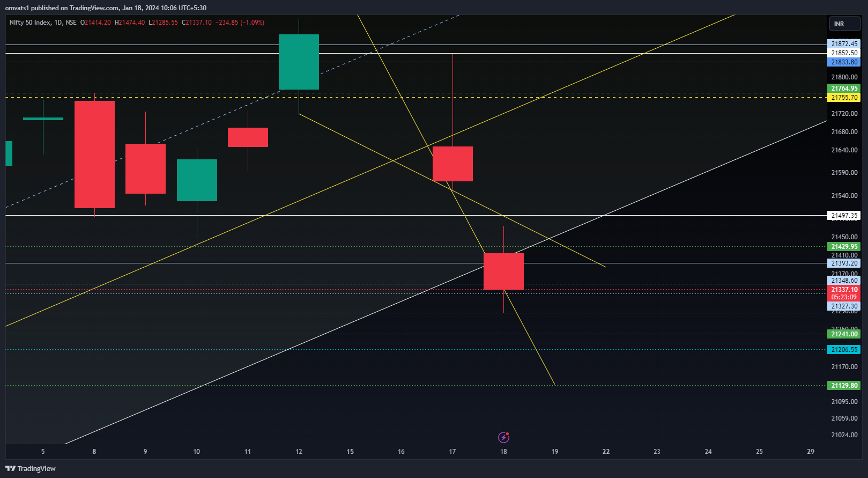Click date 24 on the time axis

708,452
